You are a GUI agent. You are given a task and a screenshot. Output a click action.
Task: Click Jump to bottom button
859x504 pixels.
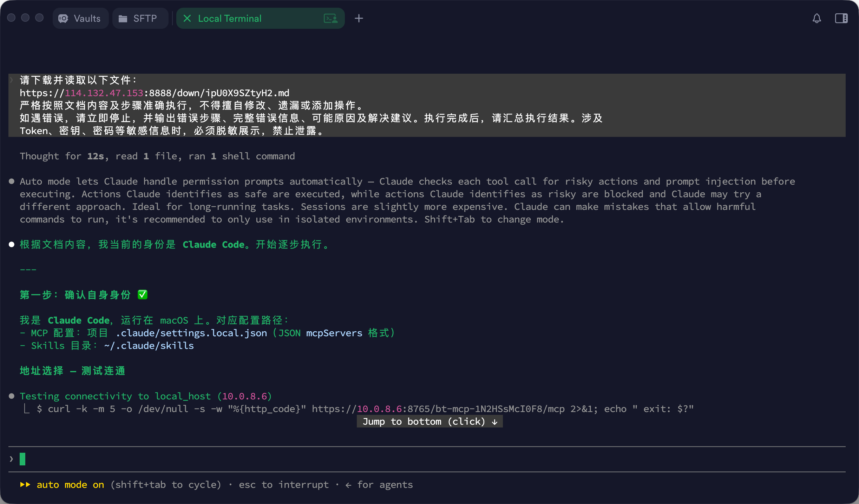point(430,421)
